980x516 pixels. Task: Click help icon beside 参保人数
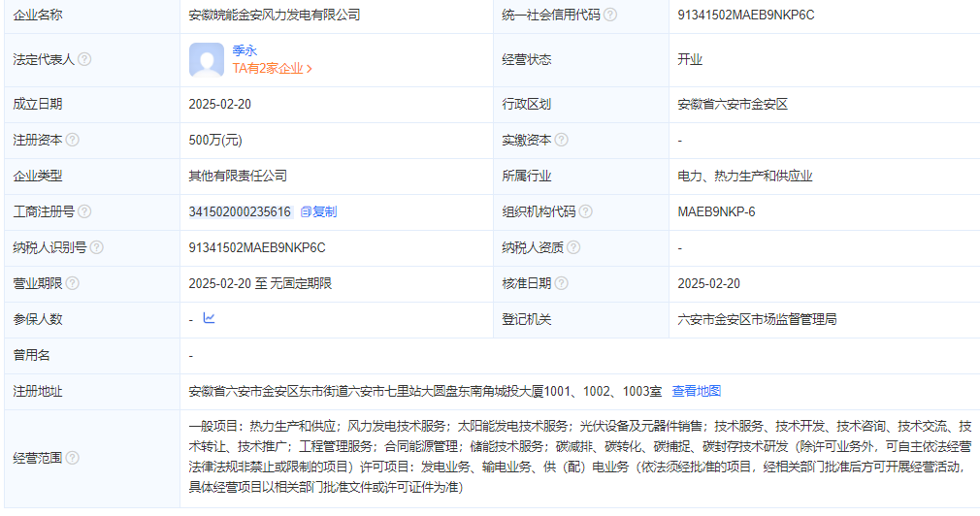coord(72,319)
